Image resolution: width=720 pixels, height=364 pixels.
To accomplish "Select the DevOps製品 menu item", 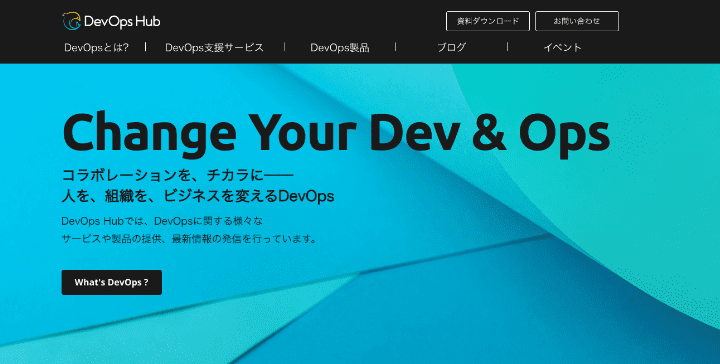I will [340, 47].
